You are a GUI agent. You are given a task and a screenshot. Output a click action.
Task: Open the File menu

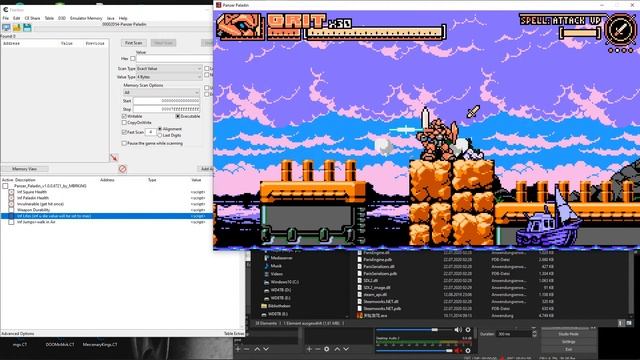tap(6, 18)
